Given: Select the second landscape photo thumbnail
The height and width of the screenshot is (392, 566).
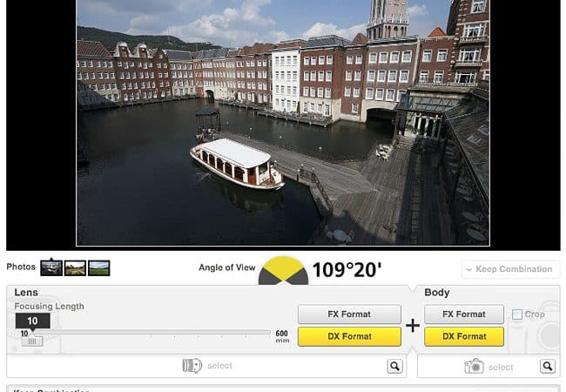Looking at the screenshot, I should coord(75,267).
